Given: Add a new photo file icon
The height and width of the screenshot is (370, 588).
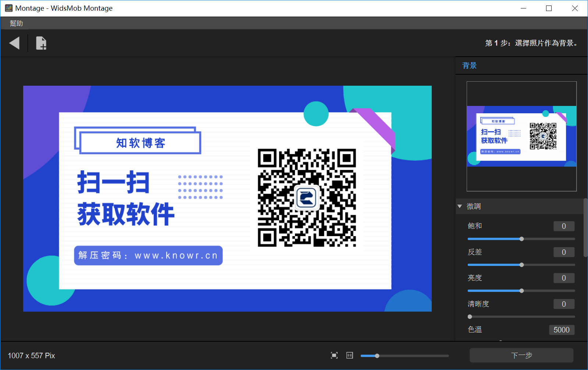Looking at the screenshot, I should click(41, 43).
